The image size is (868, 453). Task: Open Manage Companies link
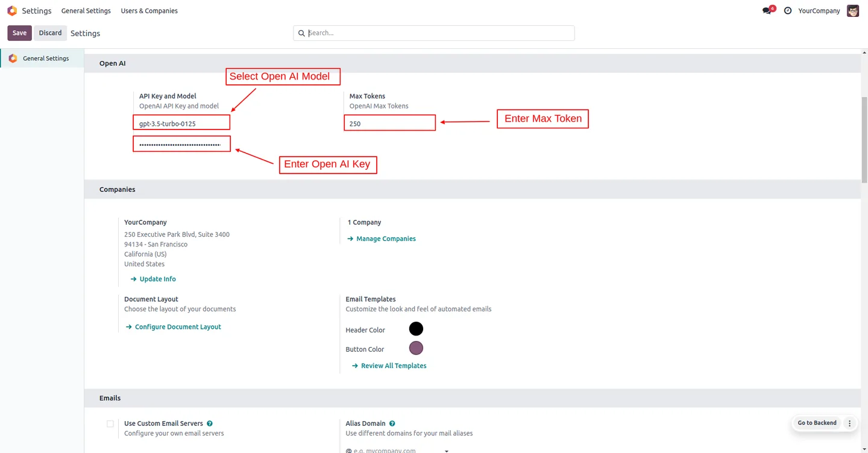click(382, 239)
